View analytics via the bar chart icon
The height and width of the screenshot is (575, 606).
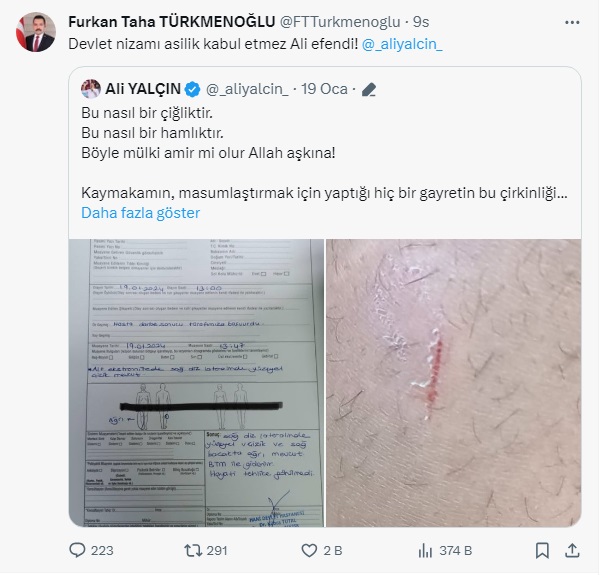pos(425,550)
